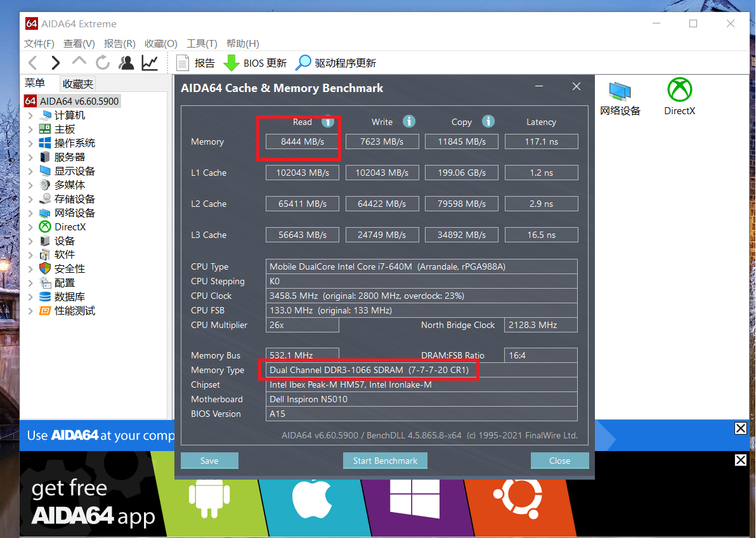Select the 存储设备 tree item
The image size is (756, 538).
[x=74, y=199]
